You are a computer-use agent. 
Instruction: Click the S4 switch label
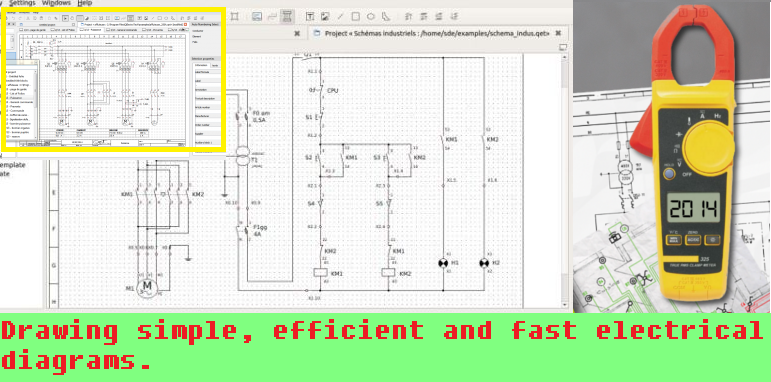pos(311,204)
